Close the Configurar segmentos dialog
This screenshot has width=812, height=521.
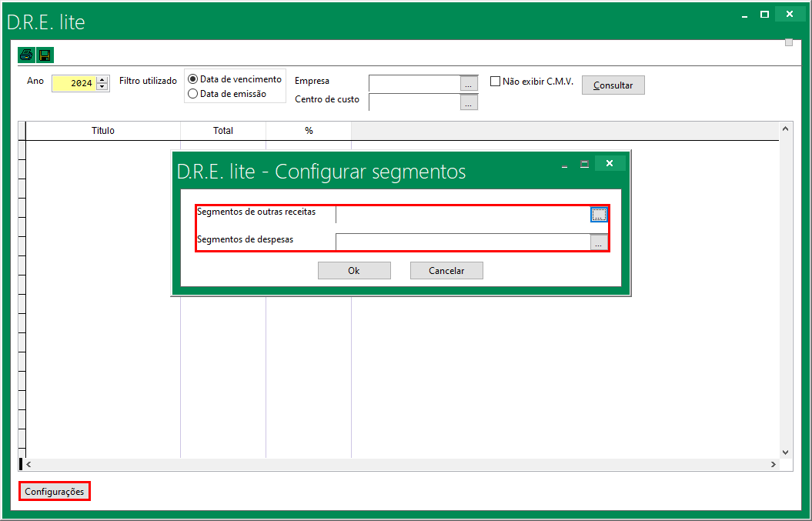point(610,163)
